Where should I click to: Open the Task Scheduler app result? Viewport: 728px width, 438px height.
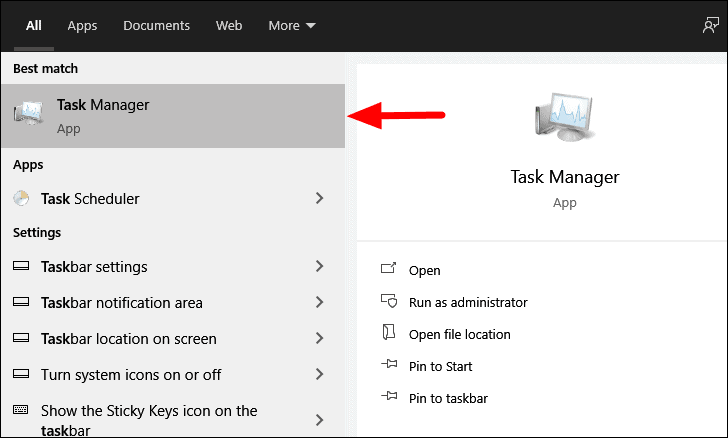click(x=173, y=198)
